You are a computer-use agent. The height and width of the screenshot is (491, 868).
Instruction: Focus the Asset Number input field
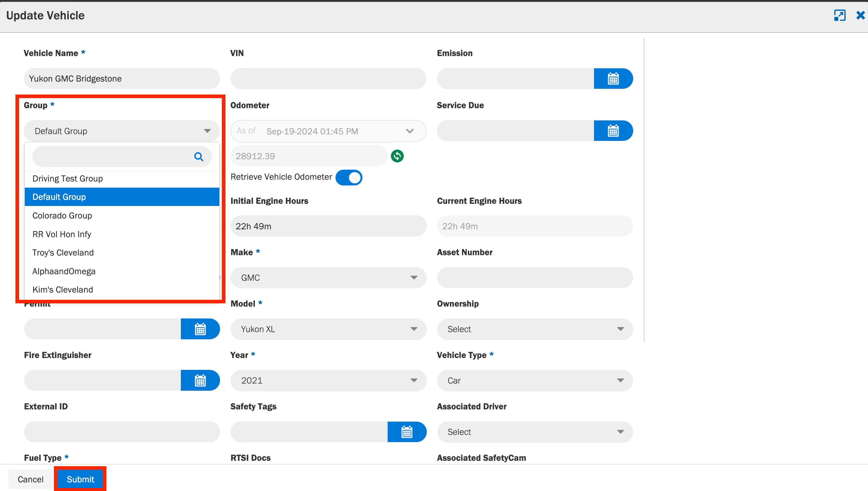pos(535,277)
